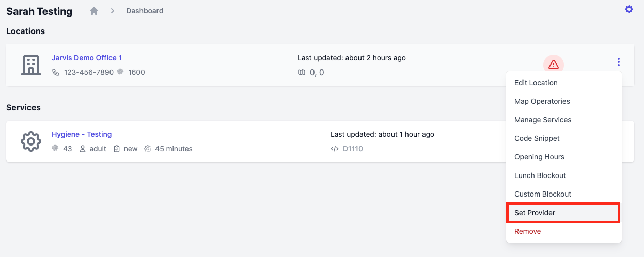
Task: Click the code icon beside D1110
Action: (x=335, y=149)
